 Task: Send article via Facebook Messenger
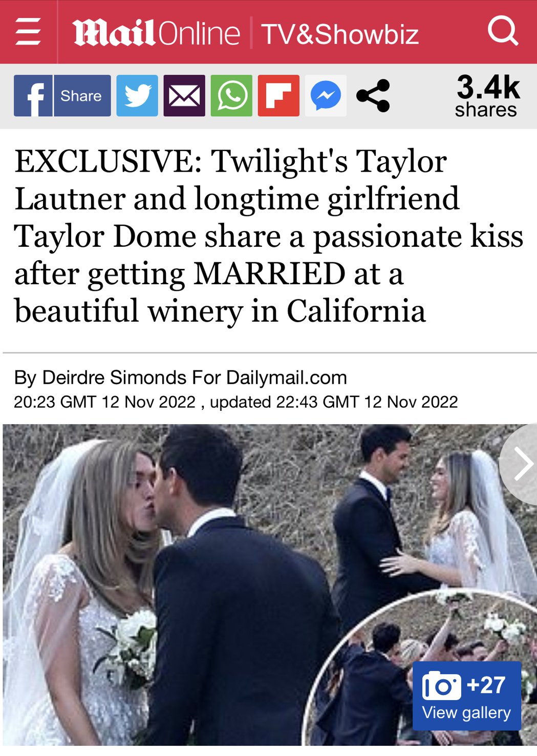click(326, 96)
